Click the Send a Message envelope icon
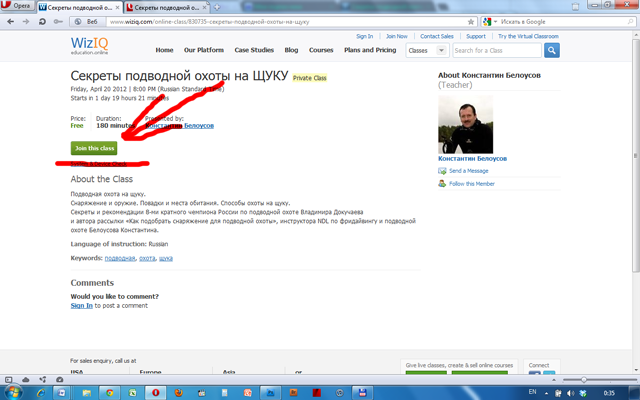Viewport: 640px width, 400px height. click(442, 171)
